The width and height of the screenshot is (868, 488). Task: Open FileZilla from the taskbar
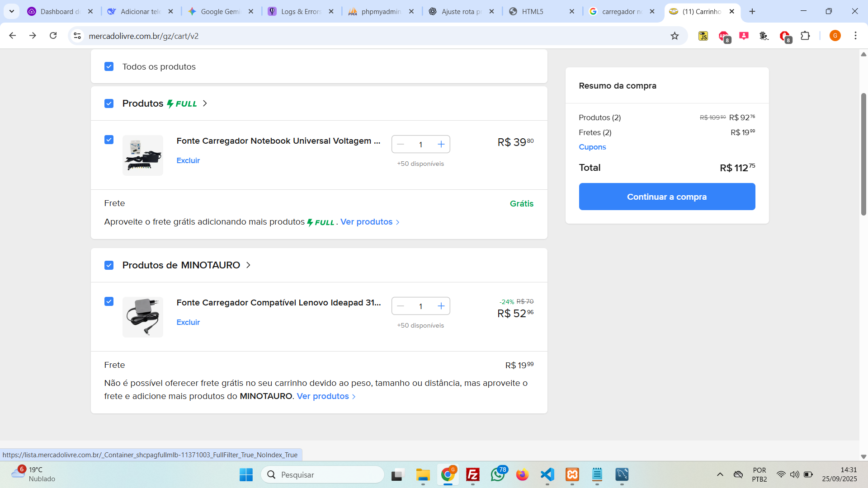472,474
